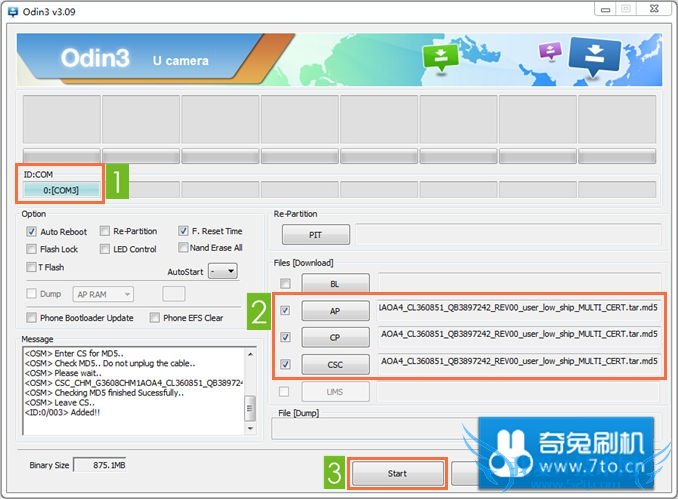Viewport: 678px width, 499px height.
Task: Uncheck the CP file checkbox
Action: [x=285, y=337]
